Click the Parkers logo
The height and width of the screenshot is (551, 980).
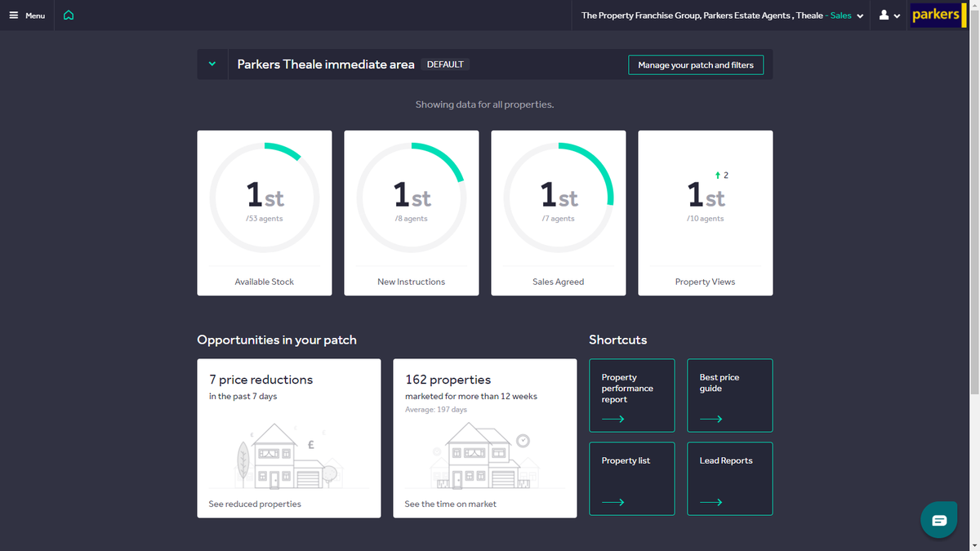pyautogui.click(x=938, y=15)
